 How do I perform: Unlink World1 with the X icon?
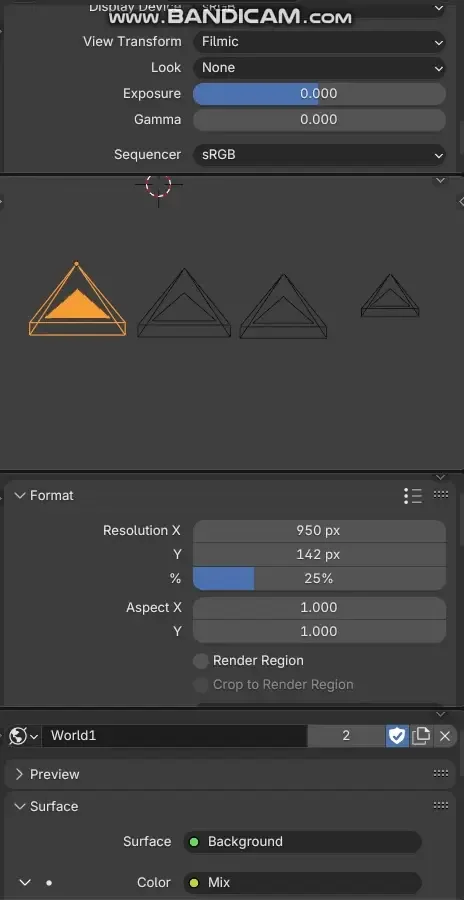(x=445, y=736)
